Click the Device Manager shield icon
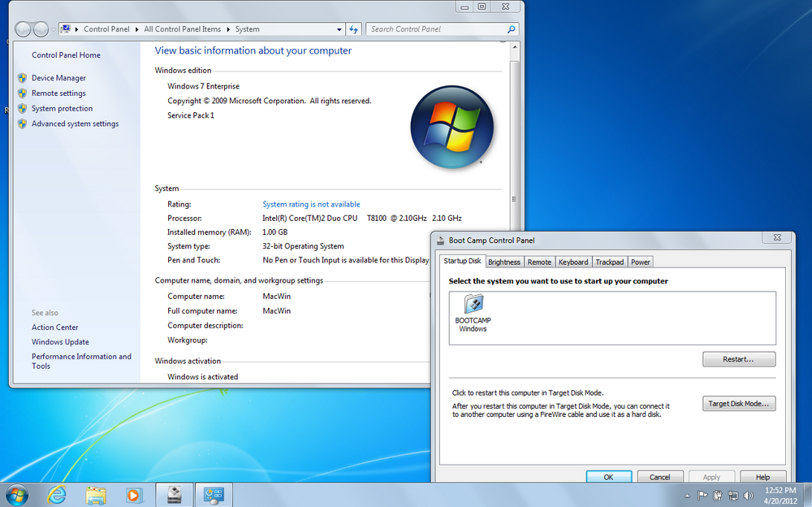The image size is (812, 507). pos(22,78)
